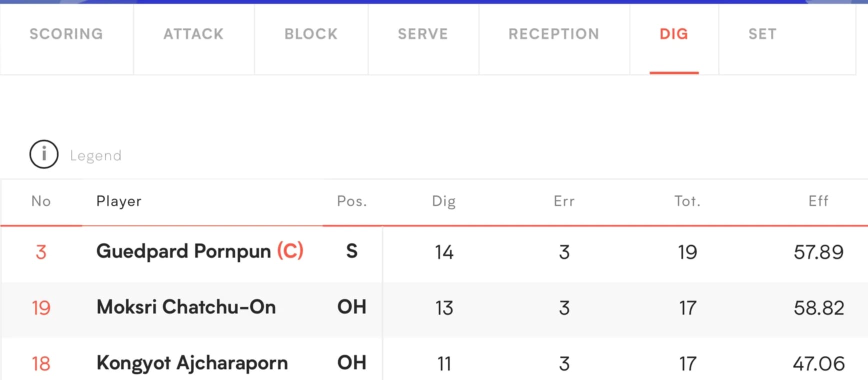Sort table by Tot. column

(687, 201)
